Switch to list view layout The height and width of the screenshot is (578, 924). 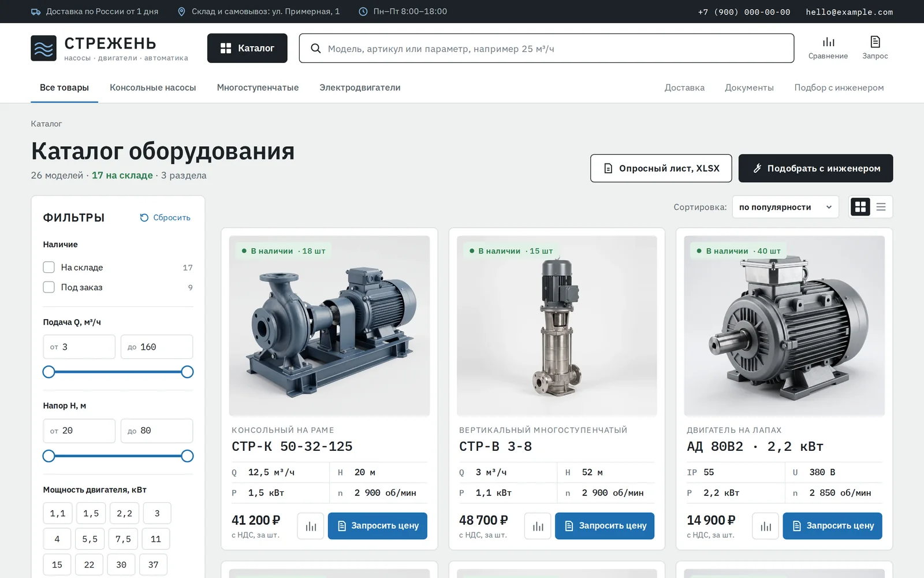[881, 207]
